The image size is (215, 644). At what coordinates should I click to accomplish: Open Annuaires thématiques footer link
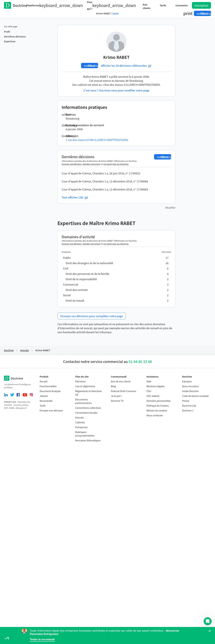click(88, 441)
